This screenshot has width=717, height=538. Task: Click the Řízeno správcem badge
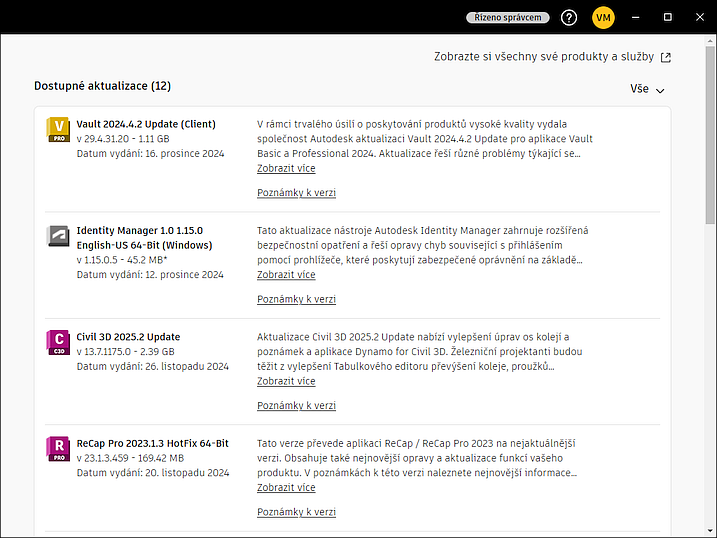click(508, 17)
